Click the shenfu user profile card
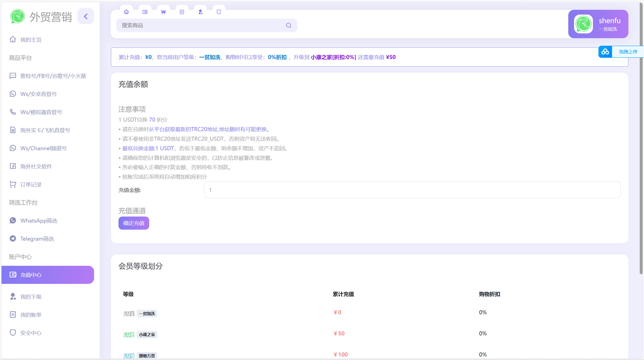 pos(598,24)
